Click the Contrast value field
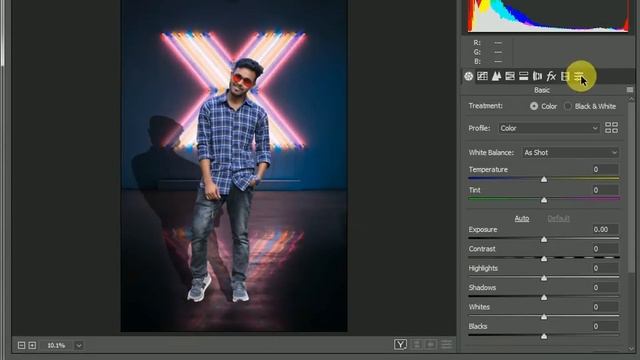The height and width of the screenshot is (360, 640). point(605,249)
